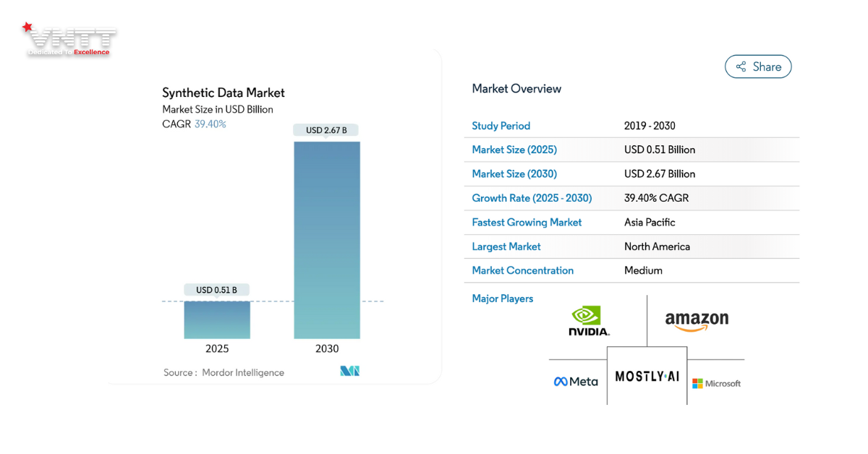Click the Market Concentration label
The height and width of the screenshot is (454, 868).
522,270
